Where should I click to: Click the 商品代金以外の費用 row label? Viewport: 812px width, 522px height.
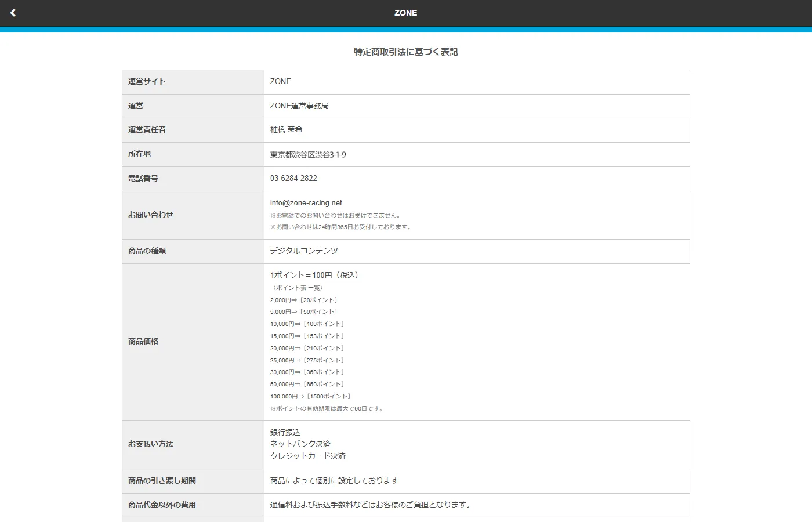[x=162, y=505]
